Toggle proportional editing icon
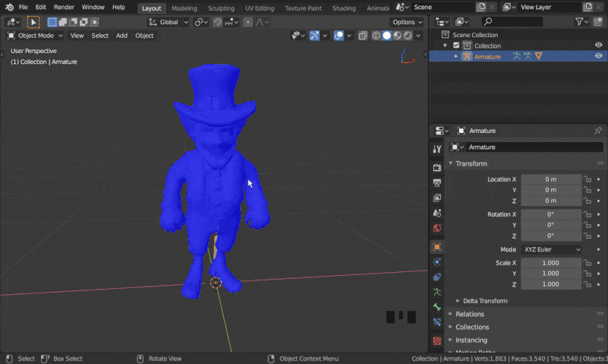Viewport: 608px width, 364px height. (x=248, y=22)
